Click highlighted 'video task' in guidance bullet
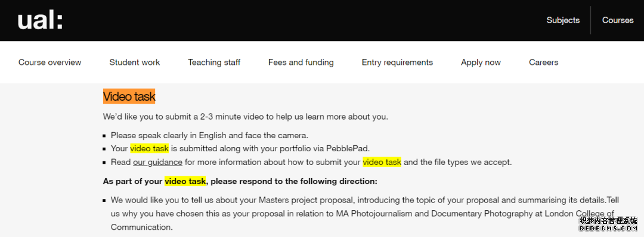The width and height of the screenshot is (644, 237). pyautogui.click(x=382, y=162)
